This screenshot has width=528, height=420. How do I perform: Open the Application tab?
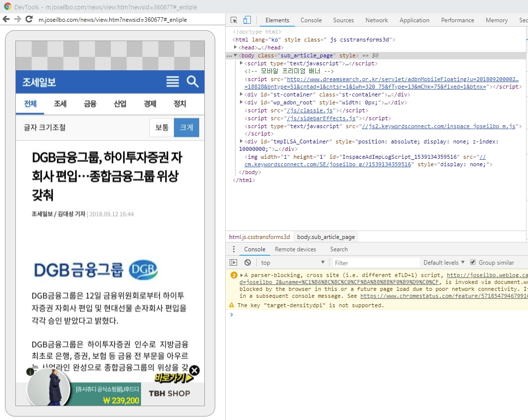point(415,20)
